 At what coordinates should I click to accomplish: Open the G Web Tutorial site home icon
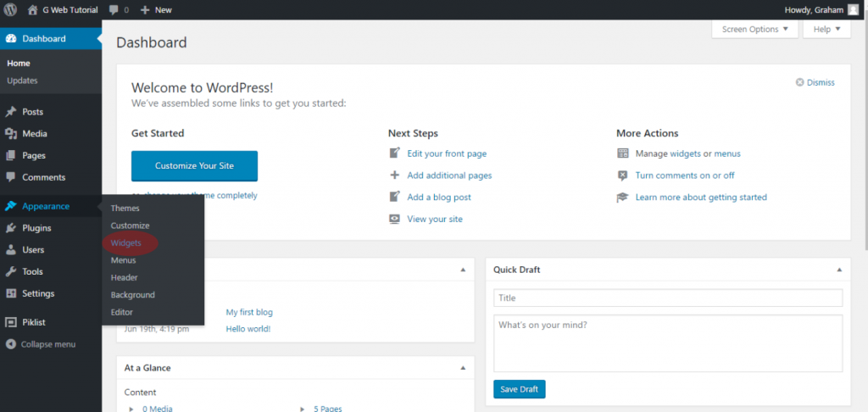(x=33, y=9)
